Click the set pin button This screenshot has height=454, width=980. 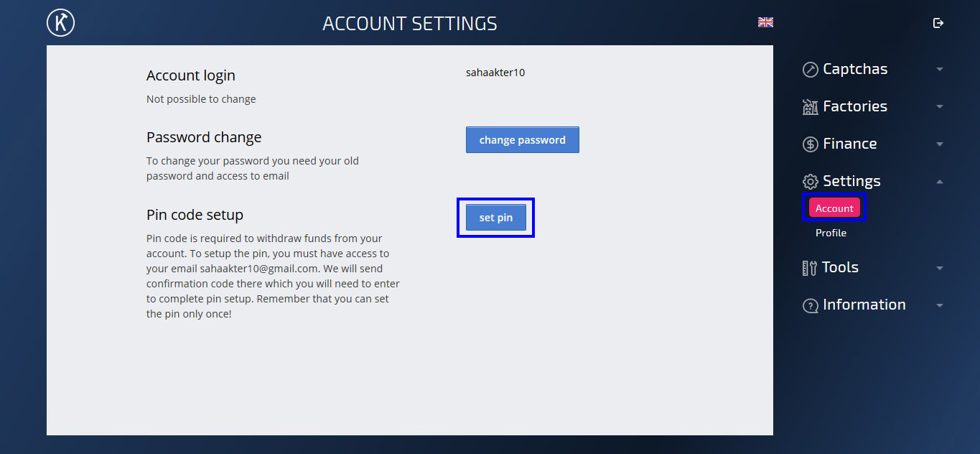(496, 218)
